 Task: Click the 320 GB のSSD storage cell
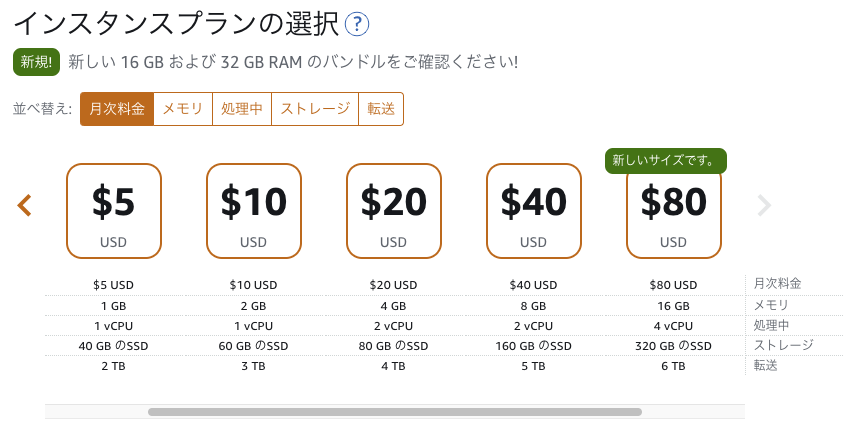[x=674, y=346]
